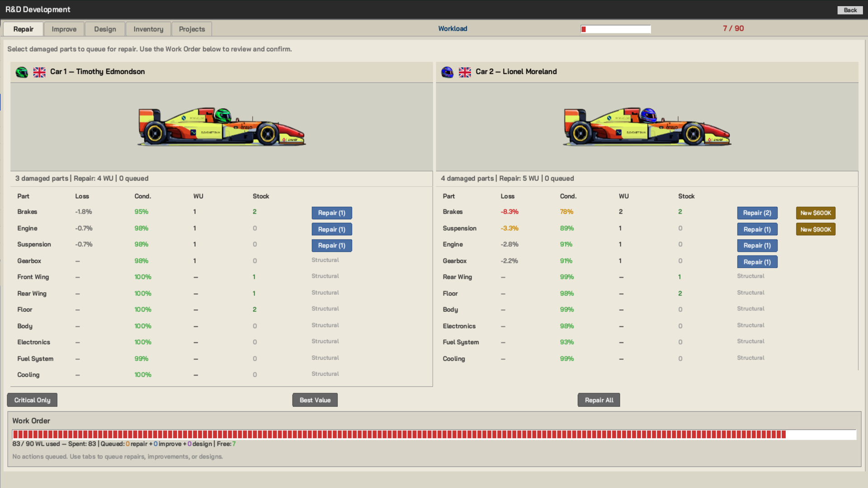The image size is (868, 488).
Task: Queue the two-unit Brakes repair on Car 2
Action: tap(757, 213)
